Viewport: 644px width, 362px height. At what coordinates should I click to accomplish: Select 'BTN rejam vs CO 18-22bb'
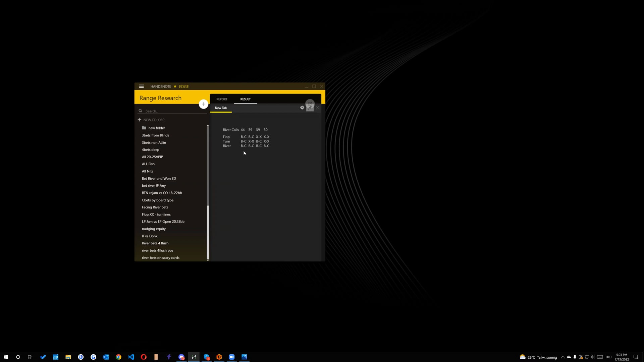click(162, 193)
